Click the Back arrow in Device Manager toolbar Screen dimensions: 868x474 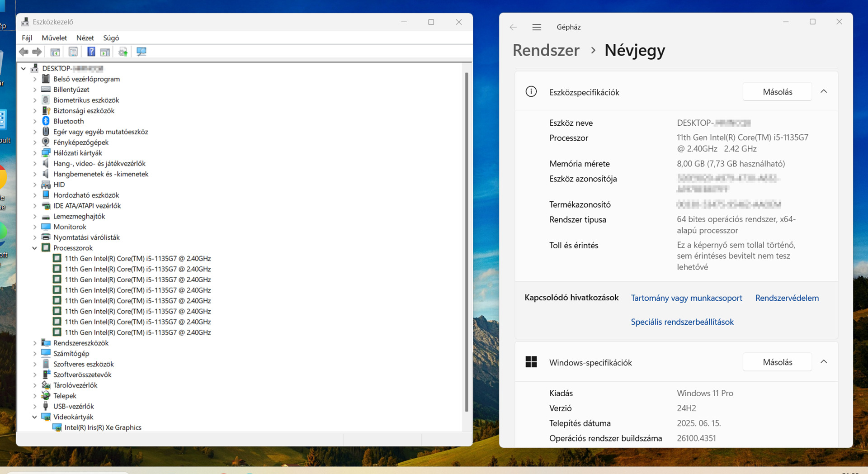(24, 52)
